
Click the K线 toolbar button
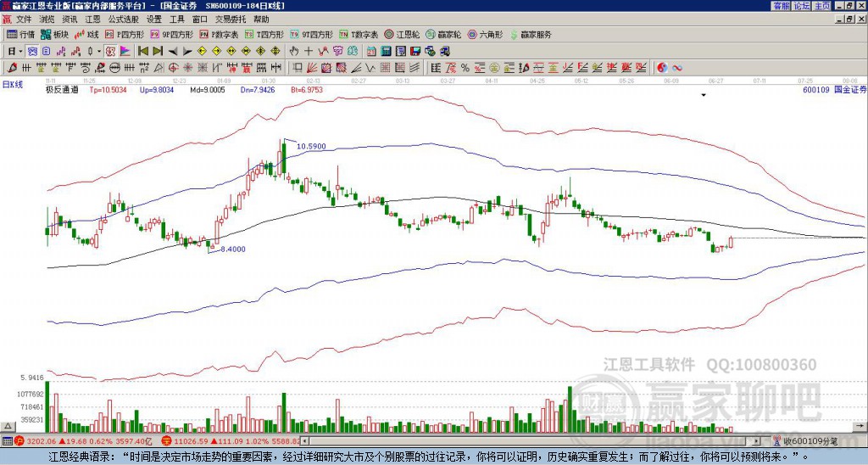[86, 34]
